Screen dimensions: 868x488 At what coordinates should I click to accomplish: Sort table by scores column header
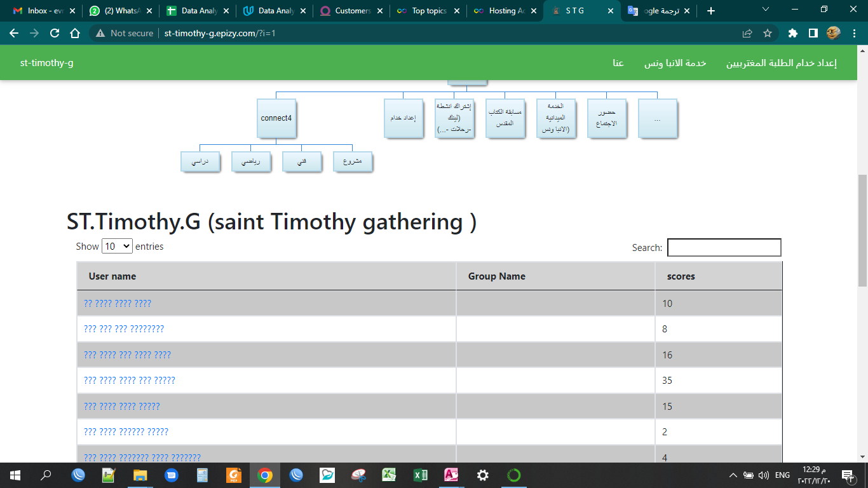pyautogui.click(x=681, y=276)
